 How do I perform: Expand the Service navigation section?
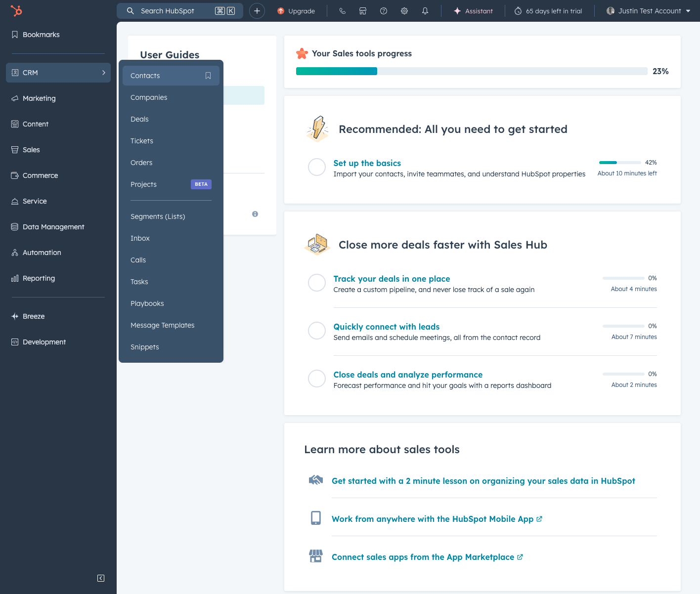58,201
